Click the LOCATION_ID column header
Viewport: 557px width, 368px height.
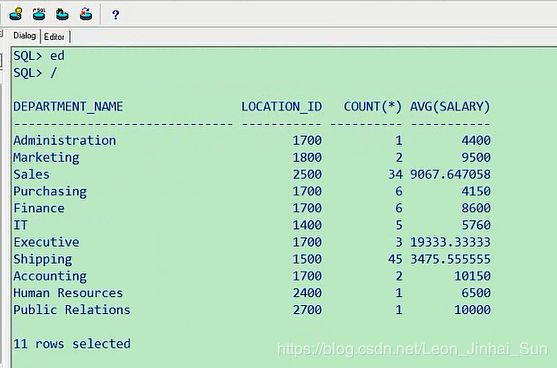(282, 107)
